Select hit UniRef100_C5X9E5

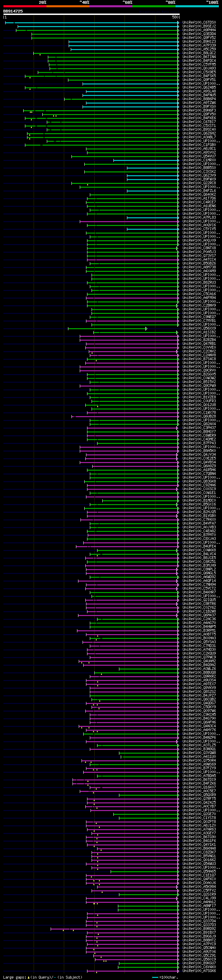tap(199, 72)
